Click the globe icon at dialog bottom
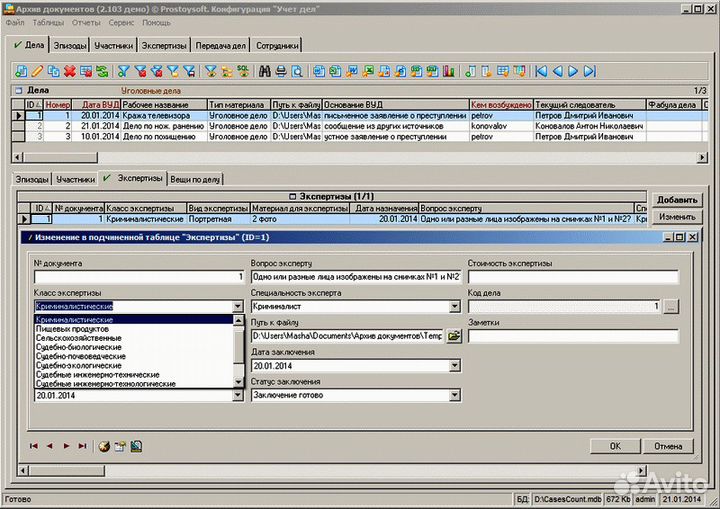Image resolution: width=720 pixels, height=509 pixels. [x=104, y=446]
